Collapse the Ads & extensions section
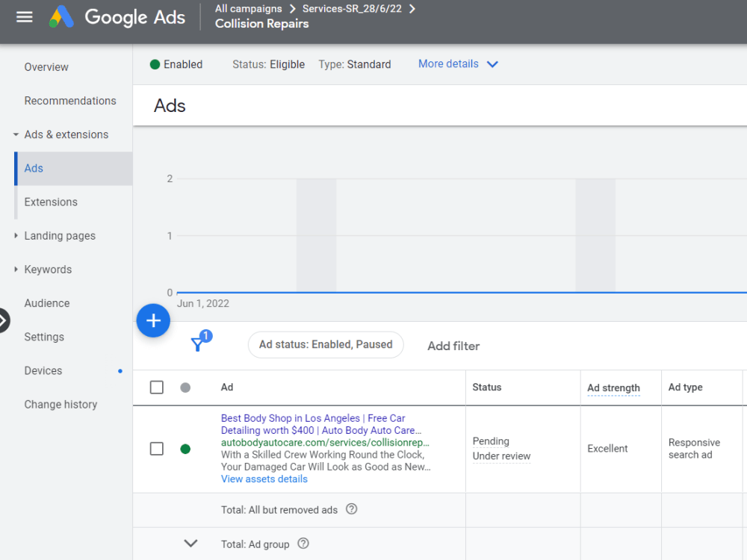 (16, 134)
